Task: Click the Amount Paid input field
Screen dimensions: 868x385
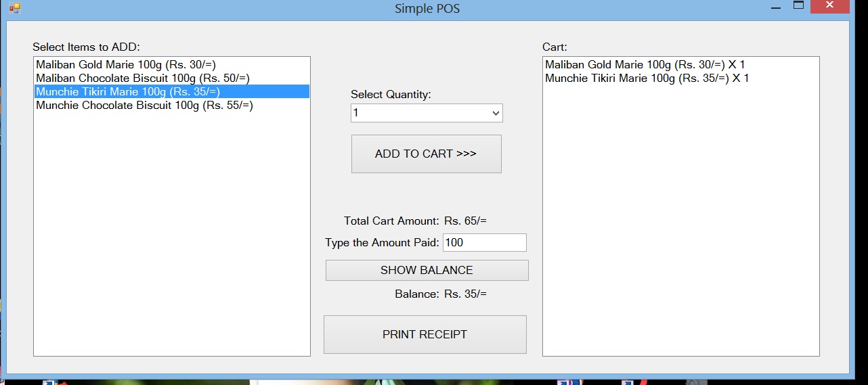Action: [x=484, y=242]
